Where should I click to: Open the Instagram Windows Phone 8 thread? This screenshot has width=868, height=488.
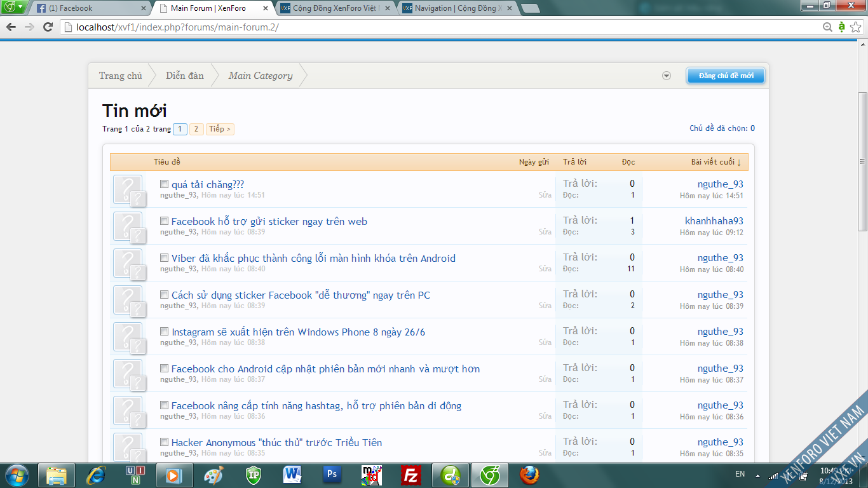pyautogui.click(x=299, y=332)
